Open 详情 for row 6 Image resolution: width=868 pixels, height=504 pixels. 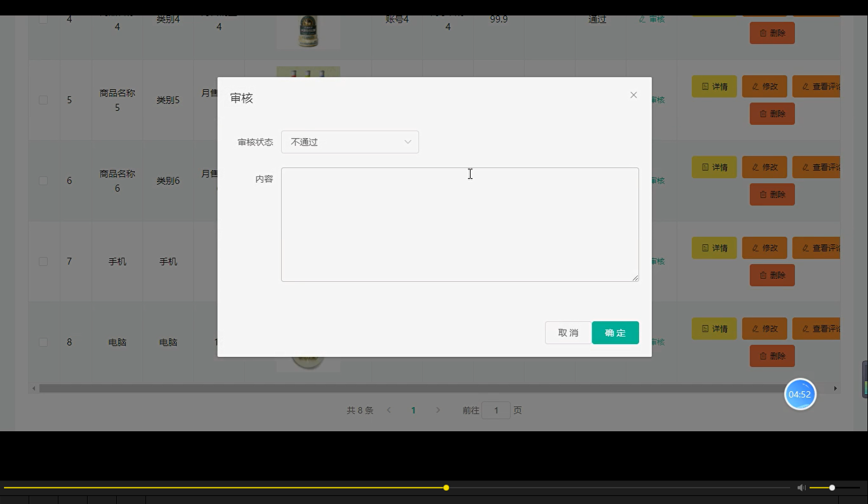[714, 167]
